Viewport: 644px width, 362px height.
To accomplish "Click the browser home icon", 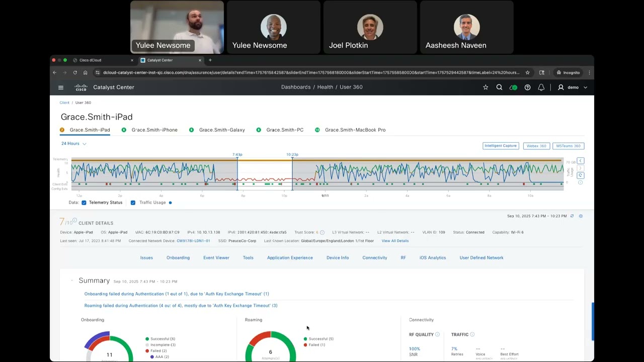I will 85,72.
